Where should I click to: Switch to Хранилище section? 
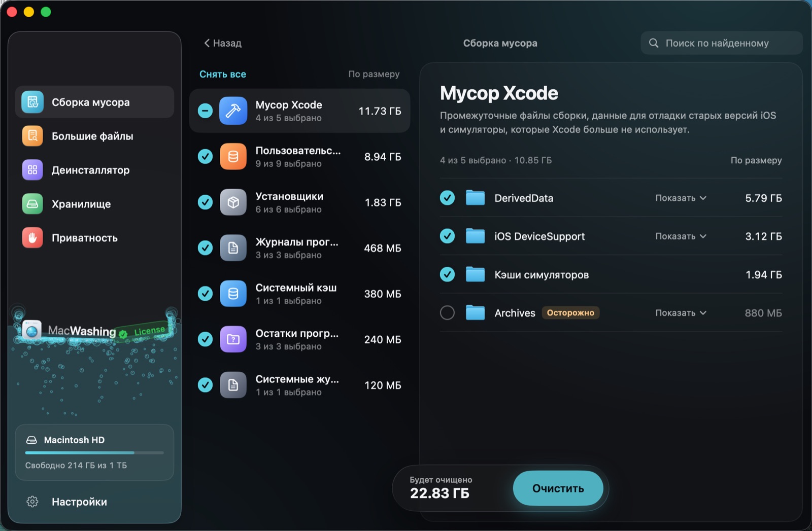click(94, 204)
